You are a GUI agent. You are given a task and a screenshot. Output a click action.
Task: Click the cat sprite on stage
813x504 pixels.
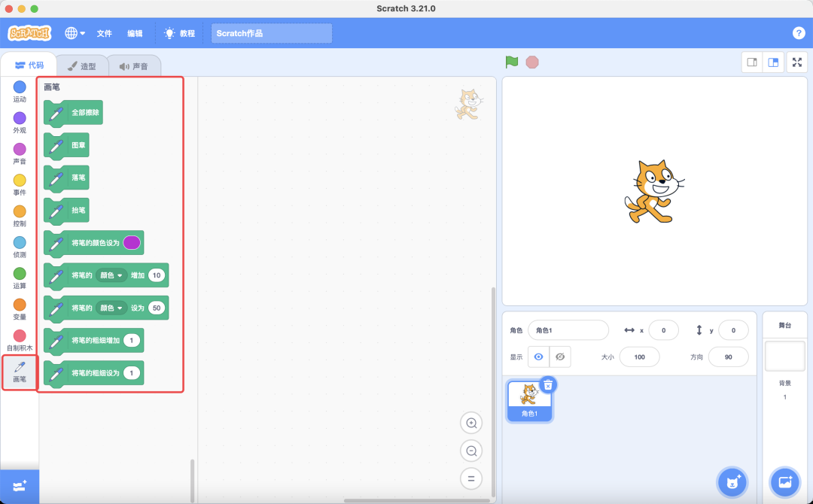[x=654, y=192]
